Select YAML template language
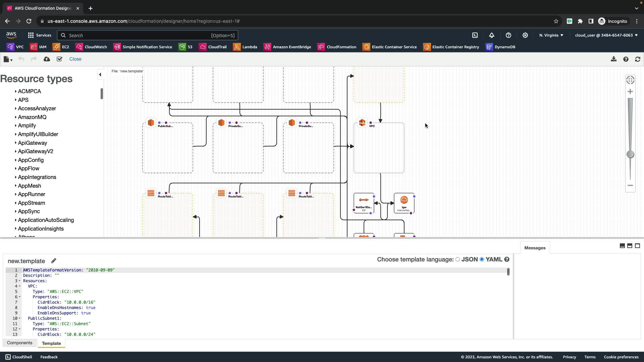 [482, 259]
